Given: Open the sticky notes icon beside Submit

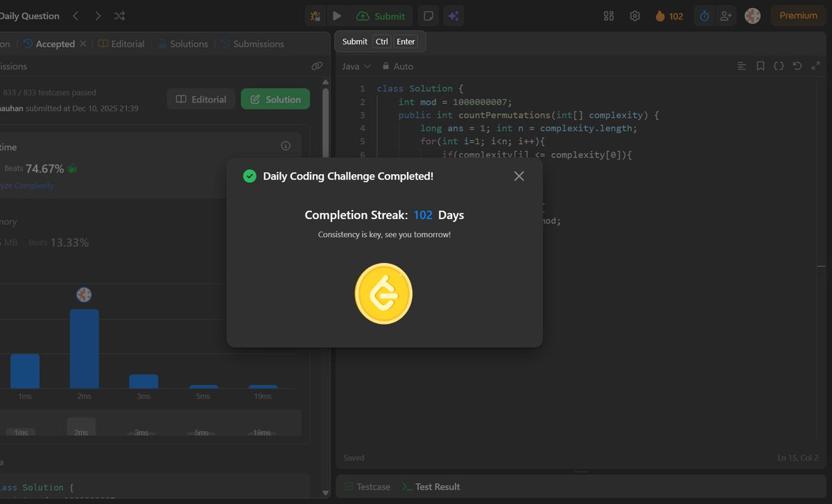Looking at the screenshot, I should (428, 15).
